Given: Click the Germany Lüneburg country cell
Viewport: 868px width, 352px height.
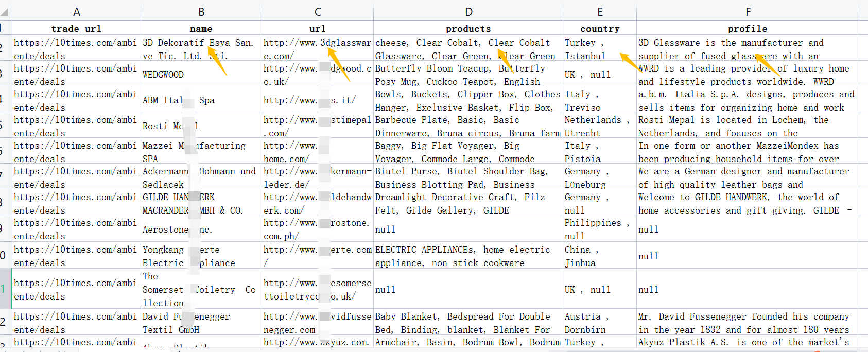Looking at the screenshot, I should (x=600, y=178).
